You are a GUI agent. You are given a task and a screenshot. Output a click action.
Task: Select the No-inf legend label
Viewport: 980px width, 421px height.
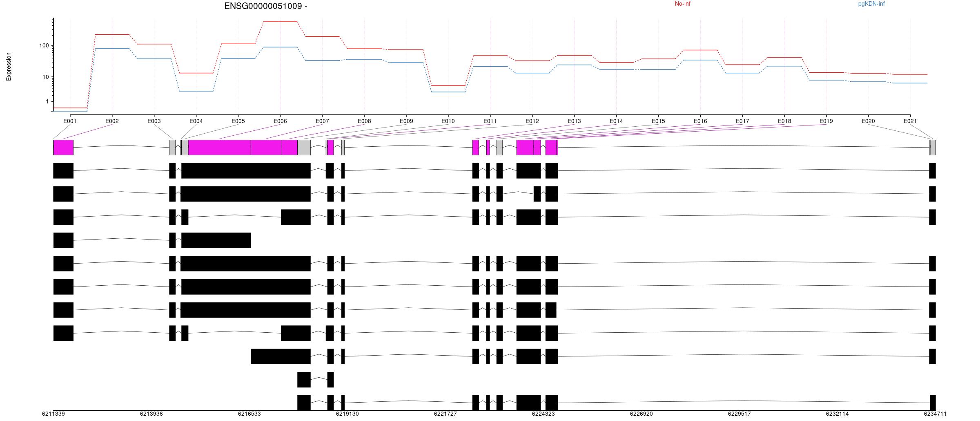tap(682, 4)
